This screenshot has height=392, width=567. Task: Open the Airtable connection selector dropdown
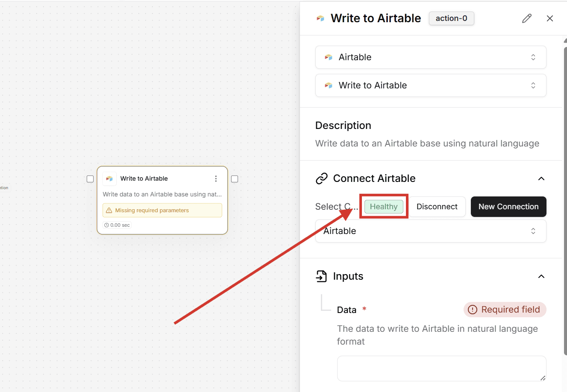(x=431, y=231)
